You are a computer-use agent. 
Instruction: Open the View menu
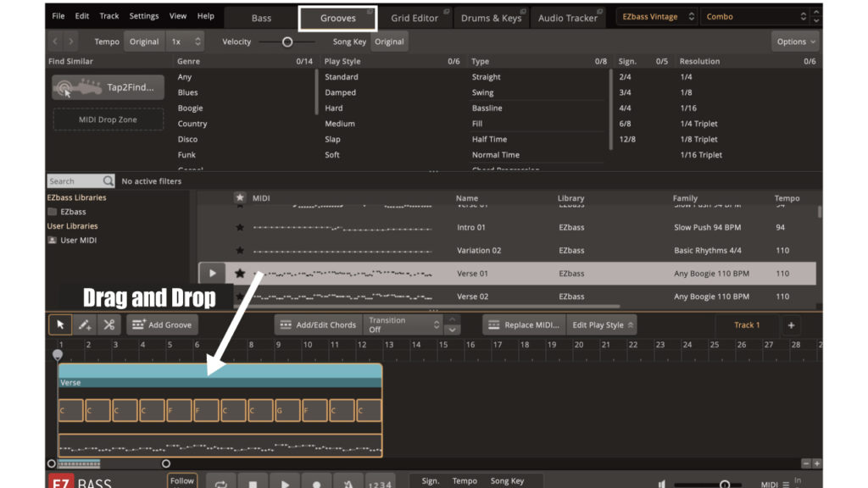click(178, 16)
